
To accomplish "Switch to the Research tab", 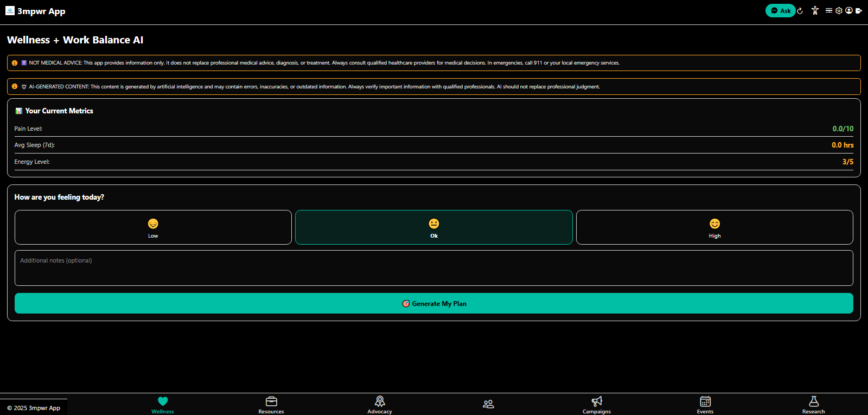I will (813, 404).
